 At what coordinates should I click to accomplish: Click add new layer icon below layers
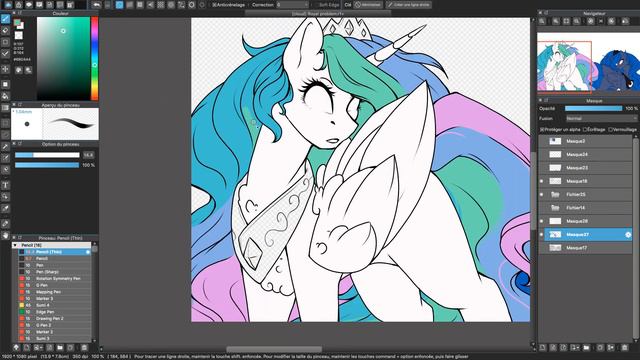click(x=542, y=347)
